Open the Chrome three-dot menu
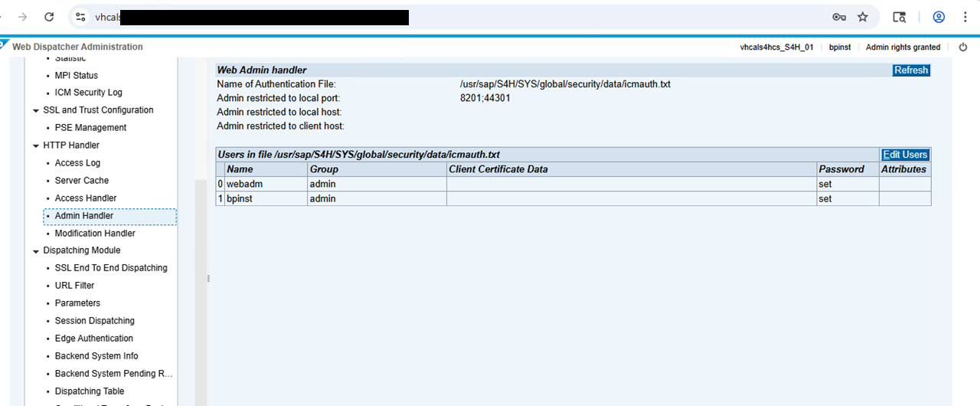 tap(965, 17)
